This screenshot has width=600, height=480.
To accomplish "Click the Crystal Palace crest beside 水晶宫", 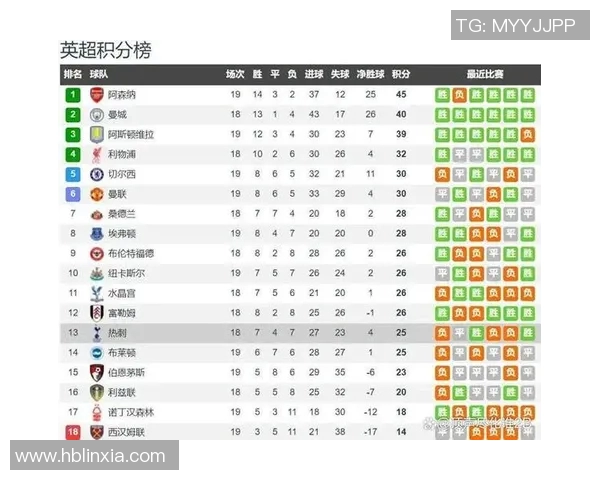I will pyautogui.click(x=97, y=293).
